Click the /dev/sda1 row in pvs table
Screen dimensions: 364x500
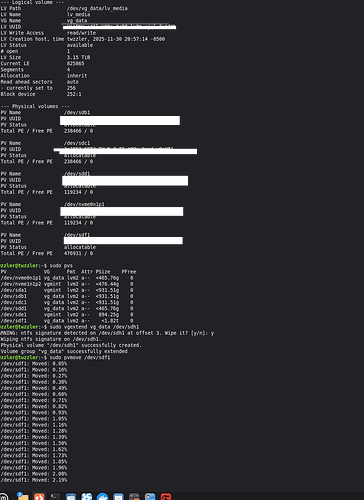pos(67,290)
